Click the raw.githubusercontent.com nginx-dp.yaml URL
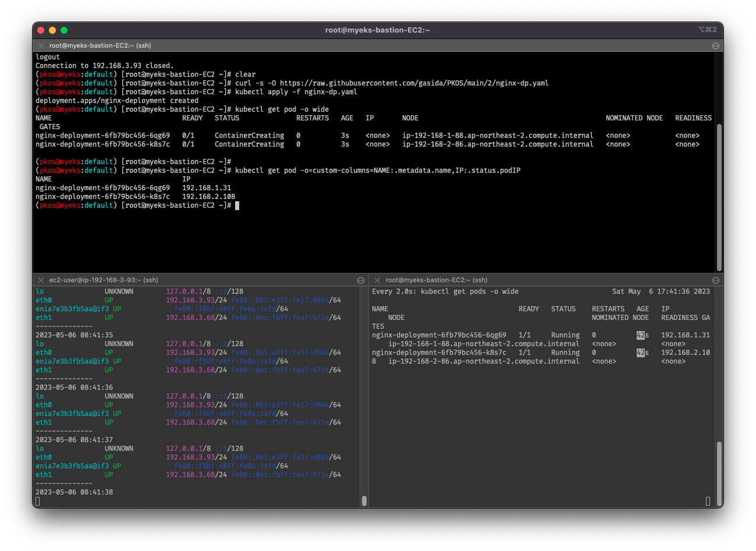This screenshot has width=756, height=551. coord(414,83)
